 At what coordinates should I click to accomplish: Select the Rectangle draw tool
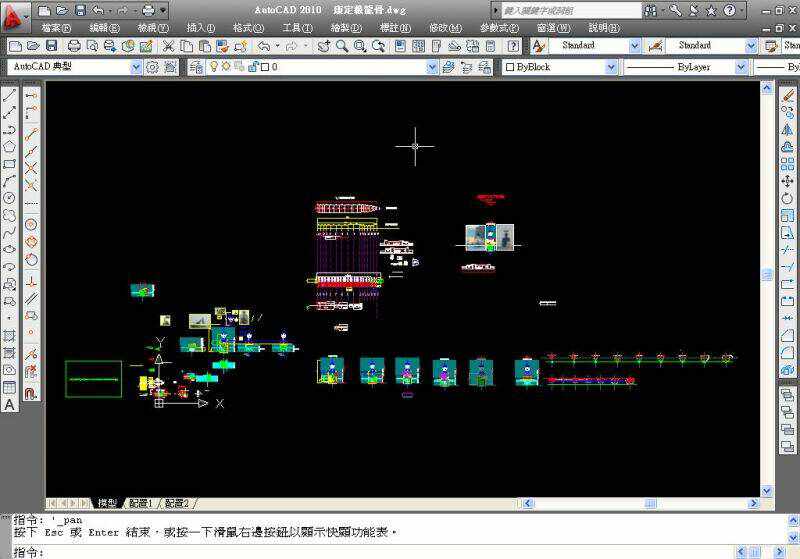(9, 164)
